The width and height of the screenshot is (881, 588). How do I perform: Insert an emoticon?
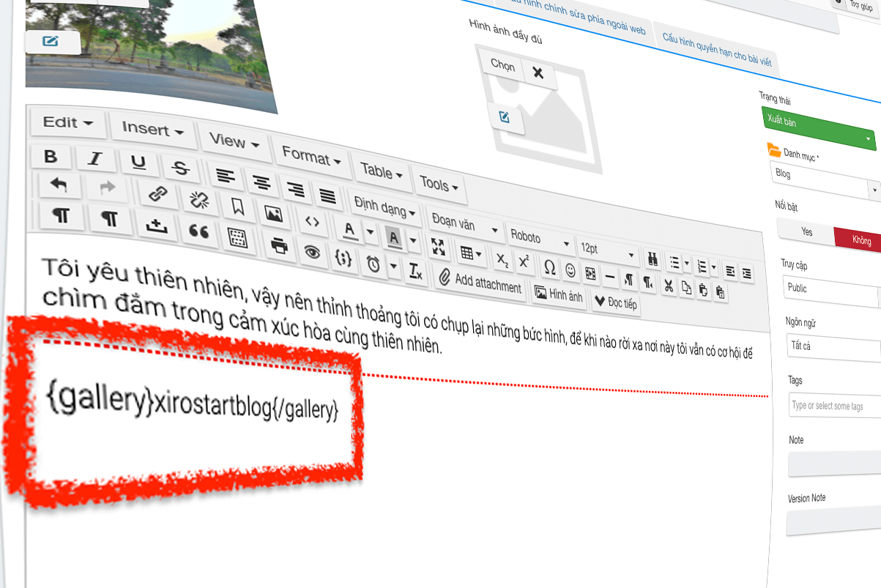click(570, 269)
